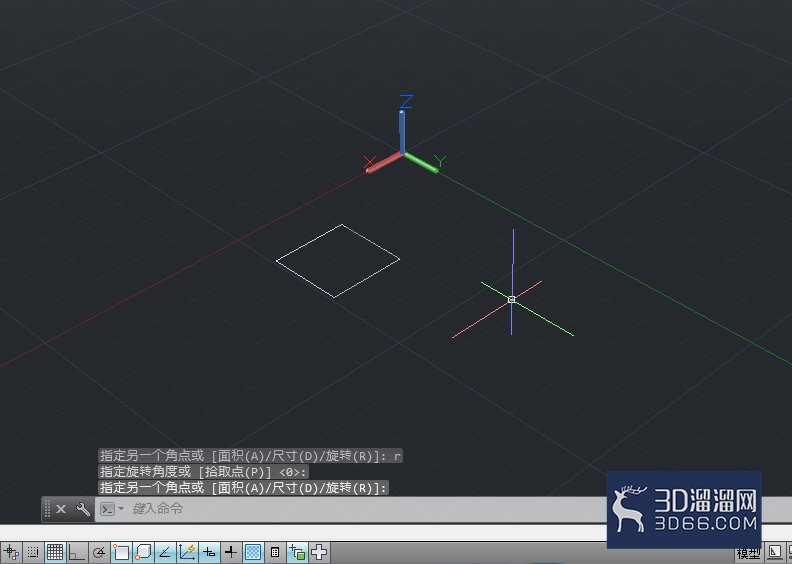This screenshot has width=792, height=564.
Task: Grab the command line drag handle
Action: coord(47,509)
